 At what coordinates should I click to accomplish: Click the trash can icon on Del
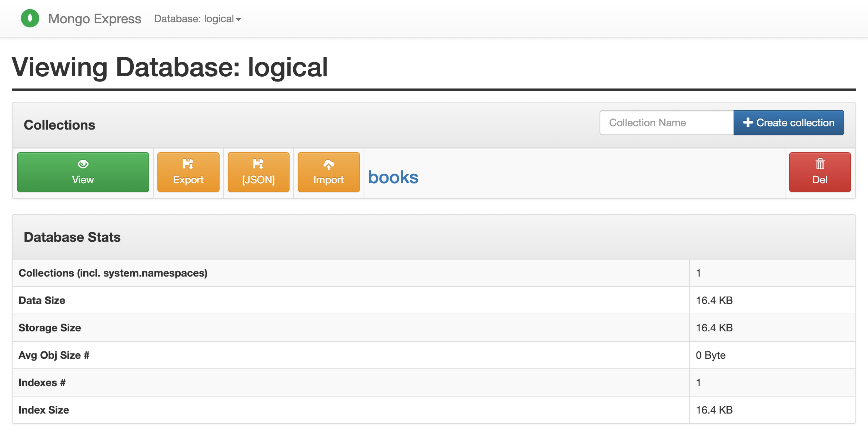coord(820,164)
